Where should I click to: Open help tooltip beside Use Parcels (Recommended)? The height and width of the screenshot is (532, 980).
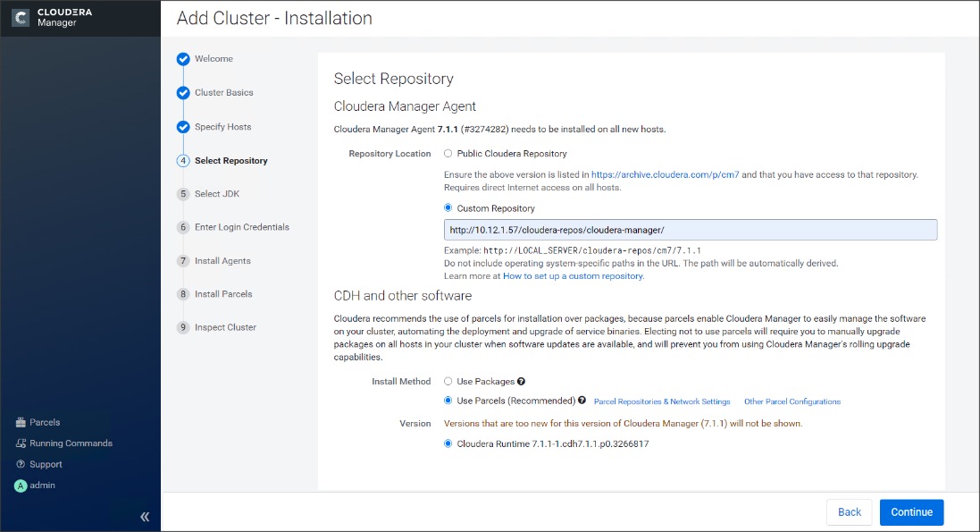click(x=582, y=401)
